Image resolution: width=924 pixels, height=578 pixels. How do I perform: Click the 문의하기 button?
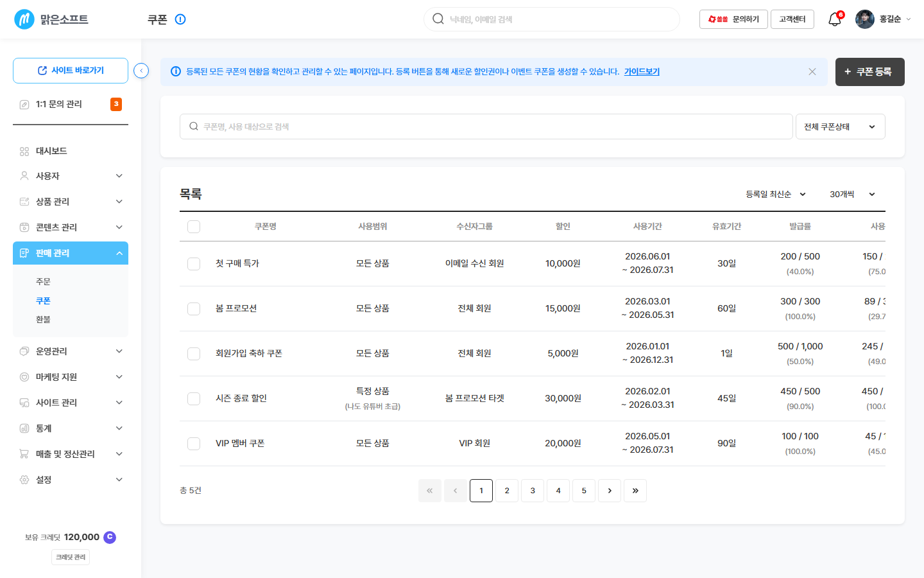pyautogui.click(x=733, y=19)
